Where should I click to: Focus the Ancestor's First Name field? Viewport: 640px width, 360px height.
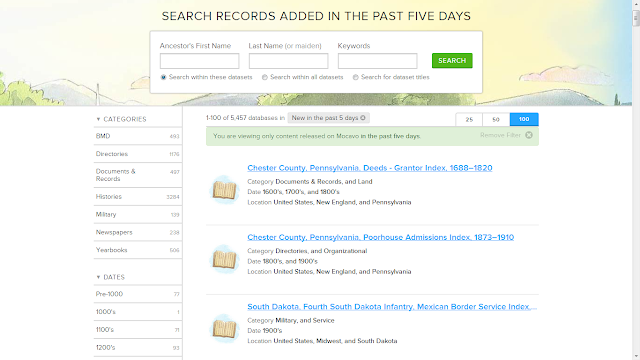[x=200, y=61]
